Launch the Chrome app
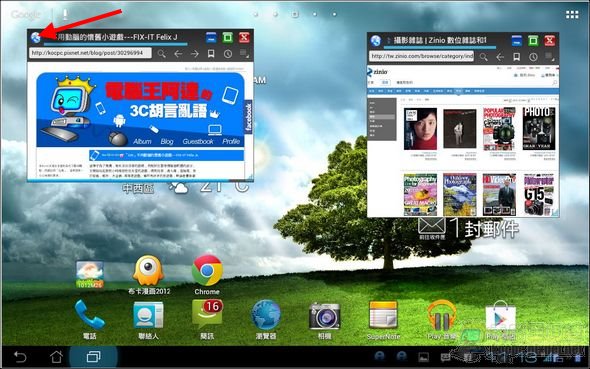The height and width of the screenshot is (369, 590). click(207, 275)
